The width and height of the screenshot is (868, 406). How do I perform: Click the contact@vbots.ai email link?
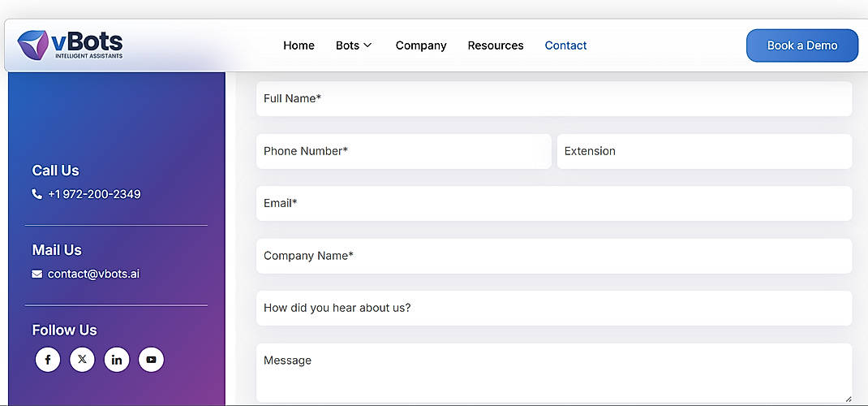tap(93, 274)
